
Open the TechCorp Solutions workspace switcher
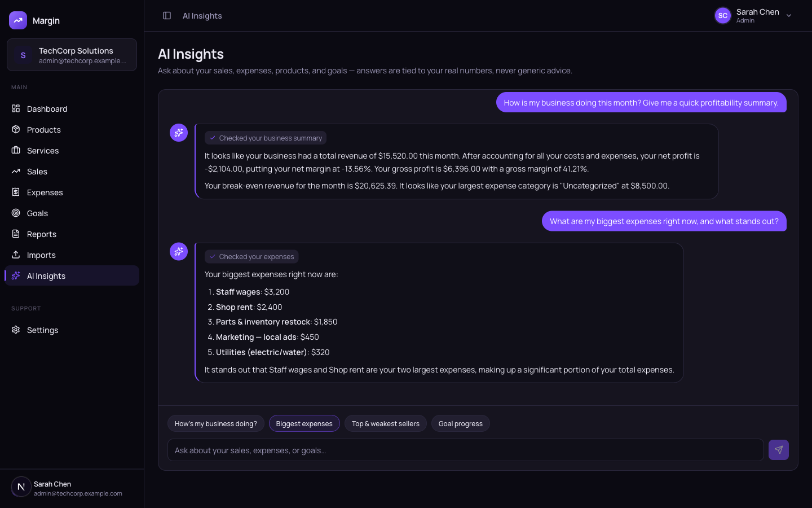(72, 55)
